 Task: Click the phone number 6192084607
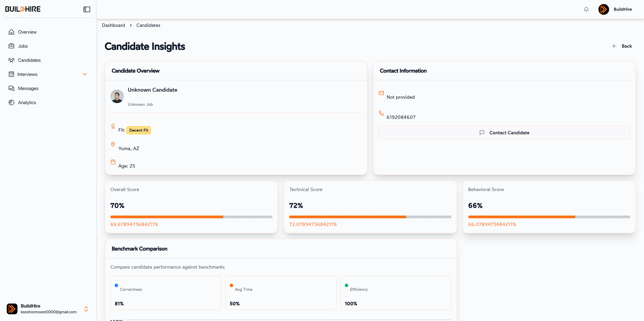[x=401, y=117]
